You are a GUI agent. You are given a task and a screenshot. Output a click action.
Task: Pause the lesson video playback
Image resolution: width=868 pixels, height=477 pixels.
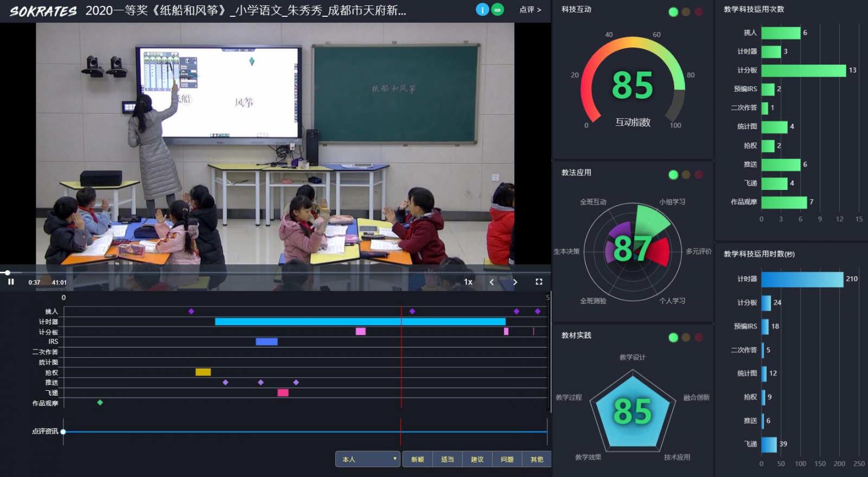click(x=11, y=282)
